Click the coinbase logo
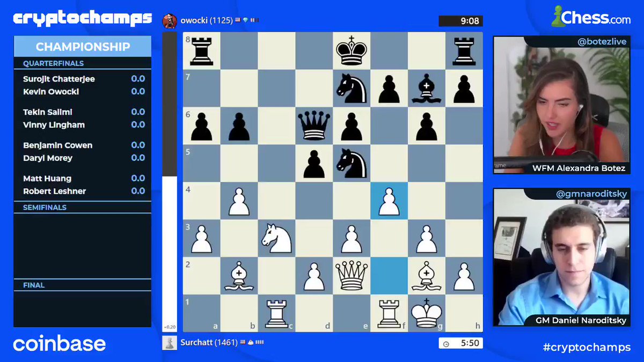 pyautogui.click(x=59, y=344)
